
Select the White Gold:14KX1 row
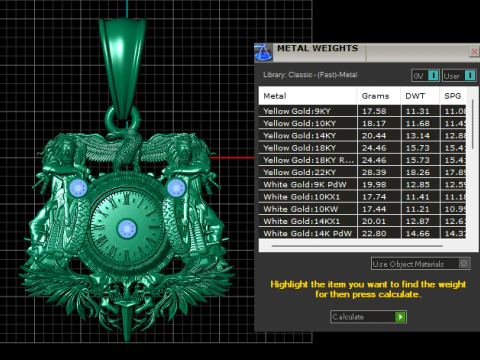(x=362, y=221)
